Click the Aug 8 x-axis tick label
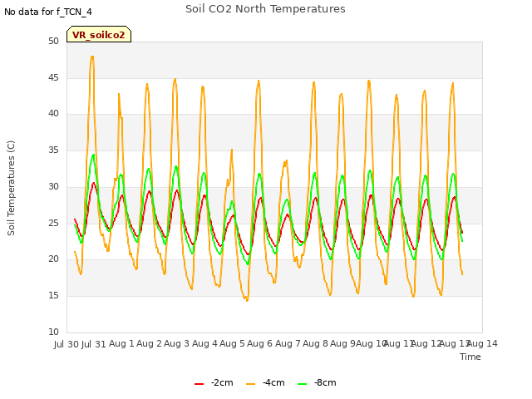The image size is (532, 399). pyautogui.click(x=315, y=343)
